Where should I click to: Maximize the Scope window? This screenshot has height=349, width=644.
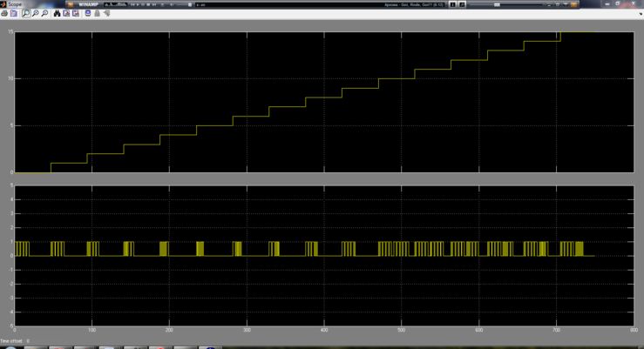point(618,3)
